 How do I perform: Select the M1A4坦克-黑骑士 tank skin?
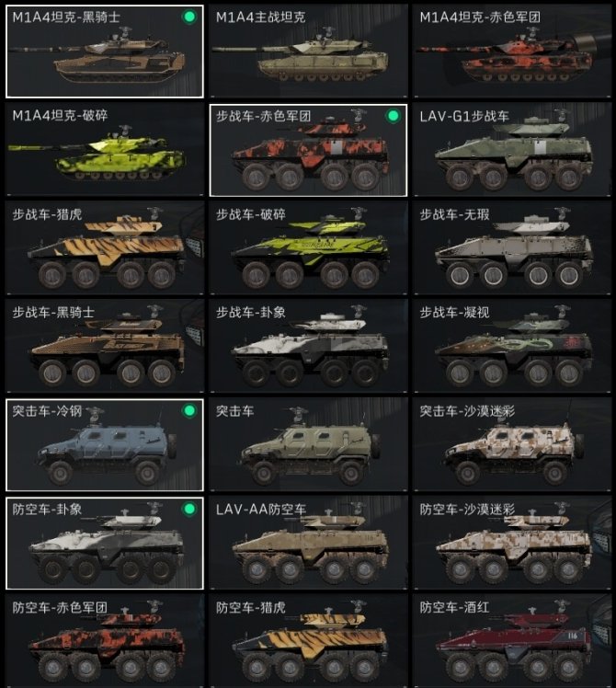[105, 52]
